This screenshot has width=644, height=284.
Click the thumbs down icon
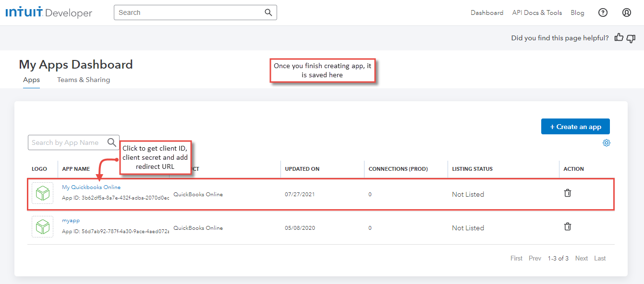pyautogui.click(x=631, y=38)
